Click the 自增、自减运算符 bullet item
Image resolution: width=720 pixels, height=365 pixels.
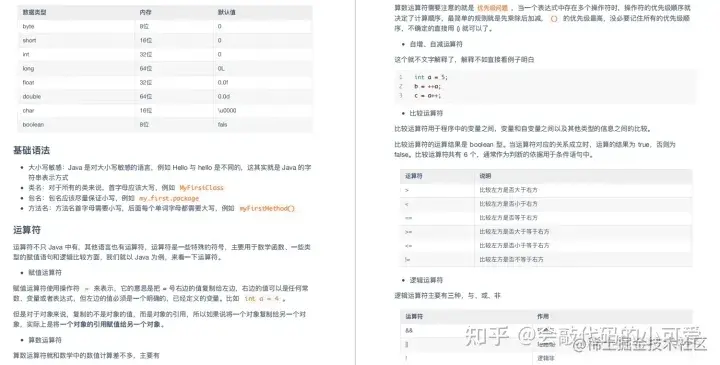436,44
